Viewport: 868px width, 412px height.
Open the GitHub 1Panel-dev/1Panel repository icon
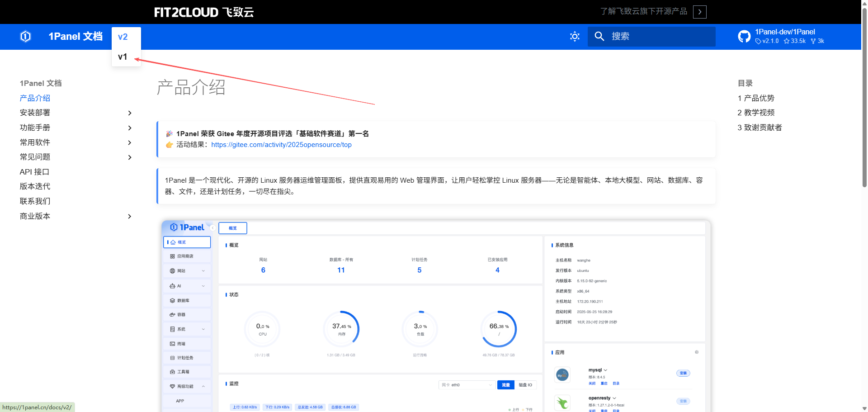coord(744,37)
